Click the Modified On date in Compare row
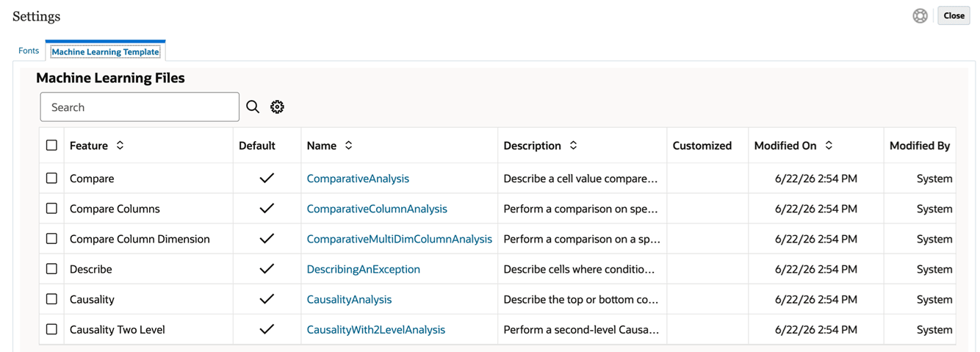This screenshot has height=352, width=980. 816,179
